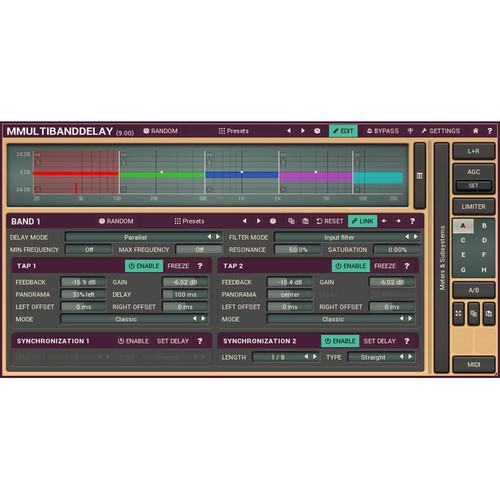
Task: Open Tap 1 help question mark
Action: click(200, 266)
